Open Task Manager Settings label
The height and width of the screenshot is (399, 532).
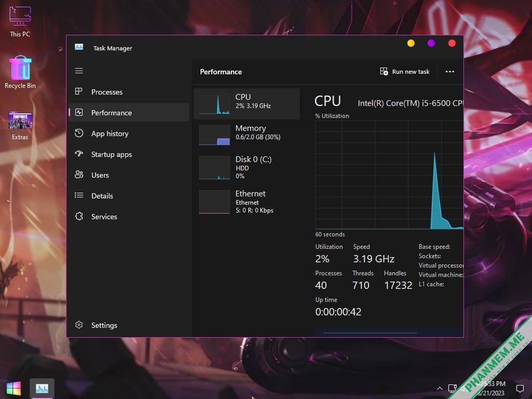coord(104,325)
